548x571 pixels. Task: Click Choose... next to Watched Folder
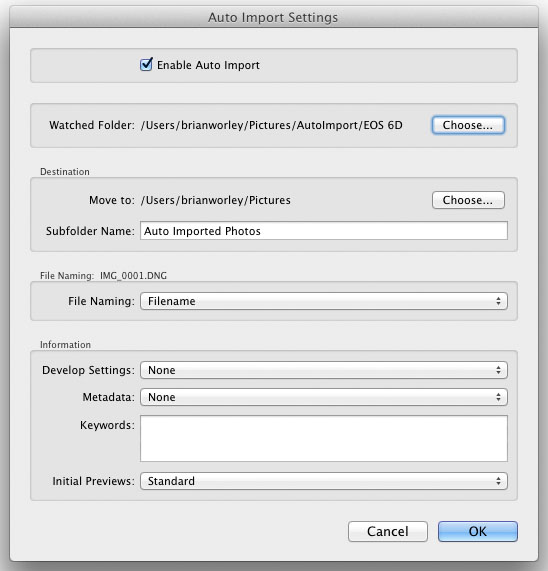coord(468,125)
